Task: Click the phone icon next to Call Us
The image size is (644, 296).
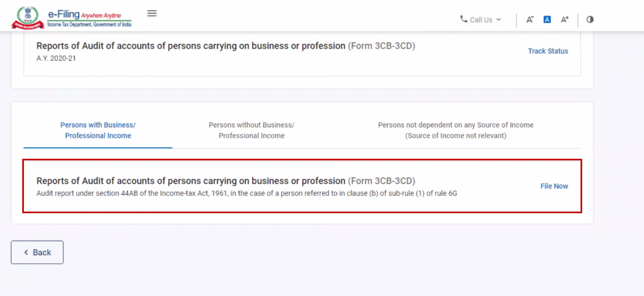Action: pyautogui.click(x=464, y=19)
